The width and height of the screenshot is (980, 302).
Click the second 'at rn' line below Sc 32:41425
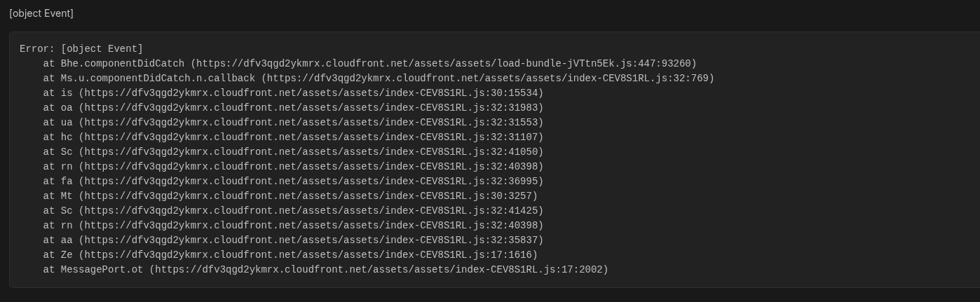click(x=293, y=226)
